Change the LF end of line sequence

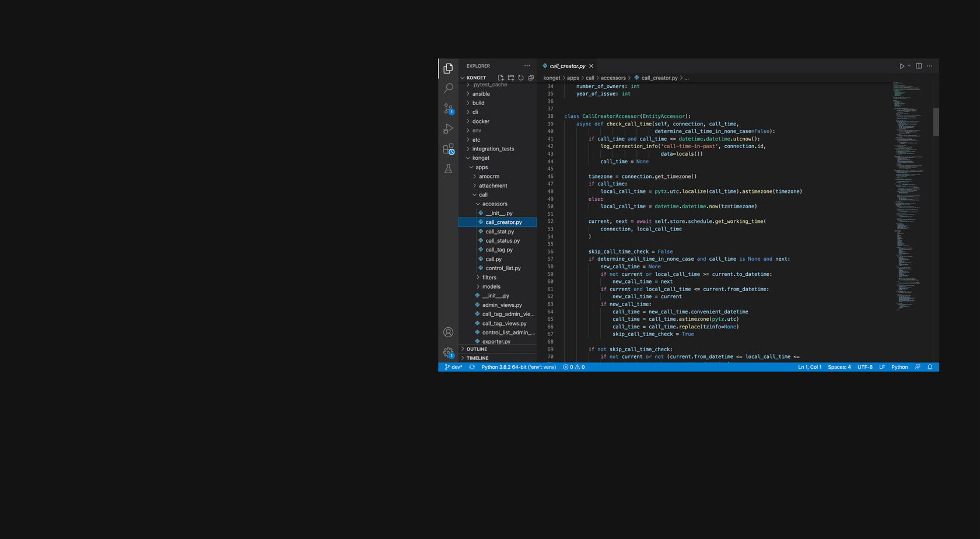(882, 367)
